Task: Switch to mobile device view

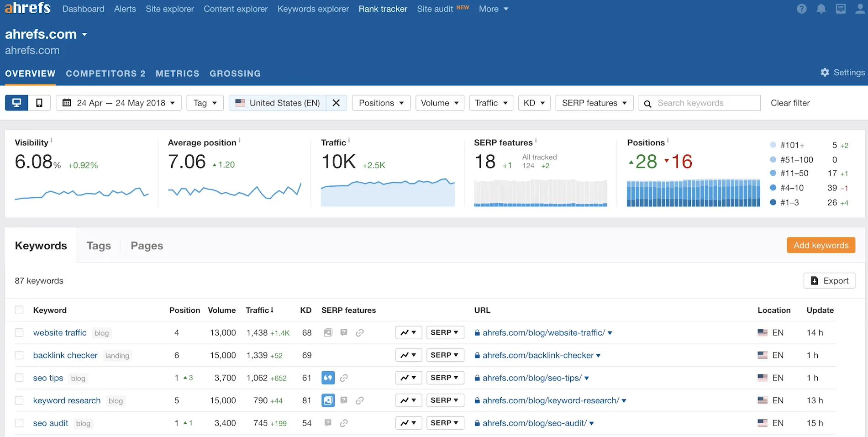Action: pos(39,103)
